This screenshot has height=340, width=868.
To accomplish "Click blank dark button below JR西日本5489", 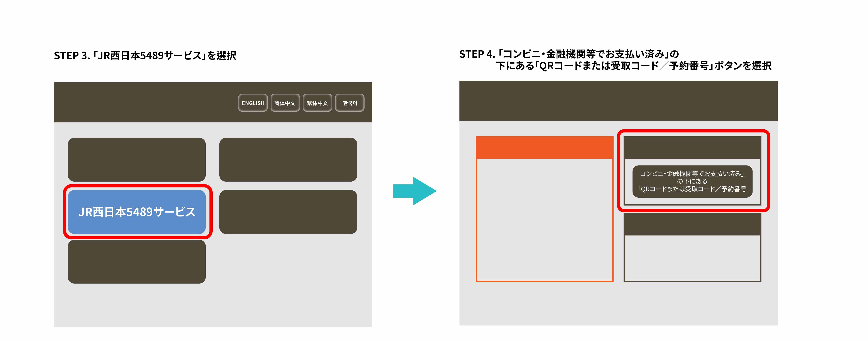I will click(136, 261).
